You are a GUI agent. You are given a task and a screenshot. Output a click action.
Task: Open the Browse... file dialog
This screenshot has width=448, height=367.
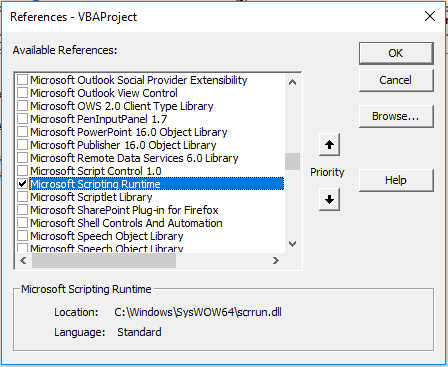(x=396, y=116)
